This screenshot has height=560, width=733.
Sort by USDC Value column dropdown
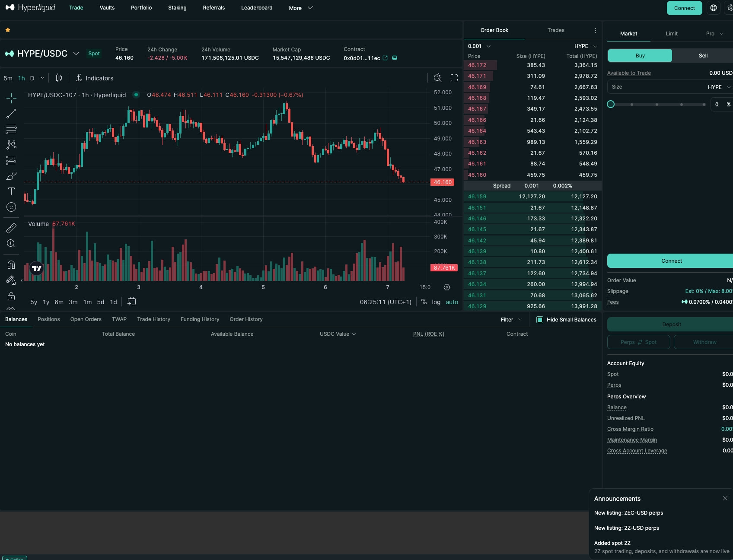(x=338, y=334)
